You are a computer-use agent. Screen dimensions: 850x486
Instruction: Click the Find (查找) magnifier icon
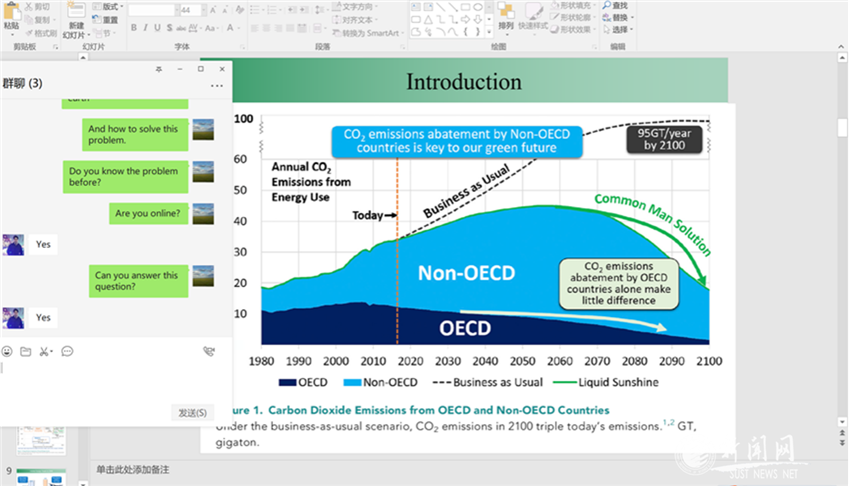point(607,6)
